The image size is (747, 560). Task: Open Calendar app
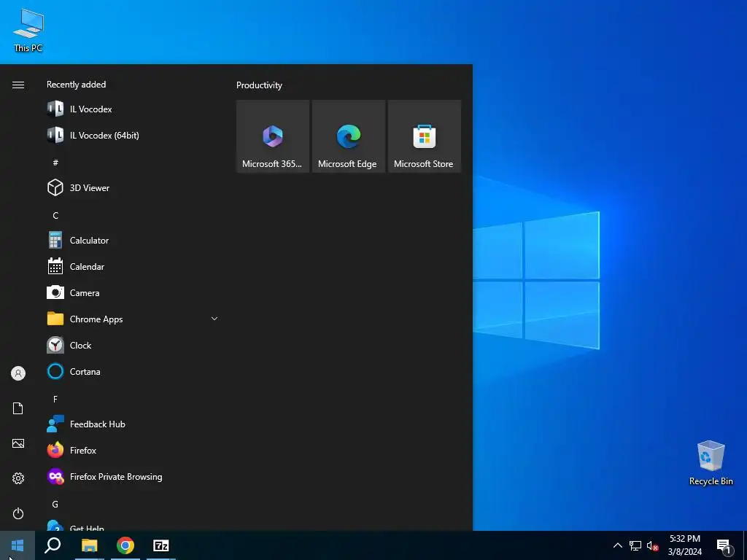pos(133,267)
